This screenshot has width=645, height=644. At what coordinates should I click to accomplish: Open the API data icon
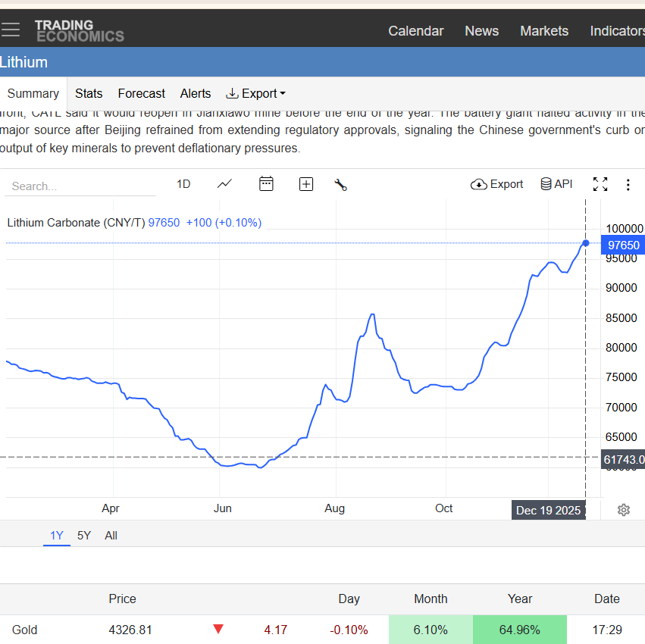click(x=556, y=183)
